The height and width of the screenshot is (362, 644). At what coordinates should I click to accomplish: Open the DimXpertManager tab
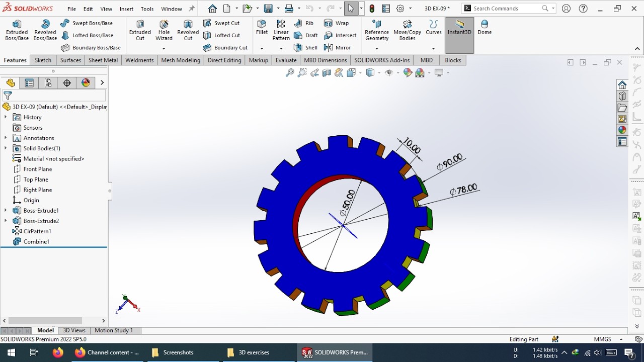pos(67,83)
